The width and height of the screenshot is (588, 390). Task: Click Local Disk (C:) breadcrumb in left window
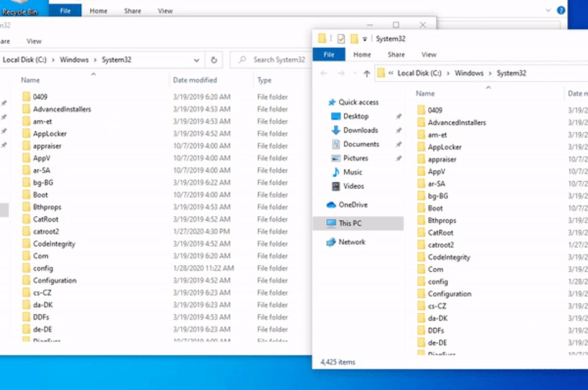(24, 60)
